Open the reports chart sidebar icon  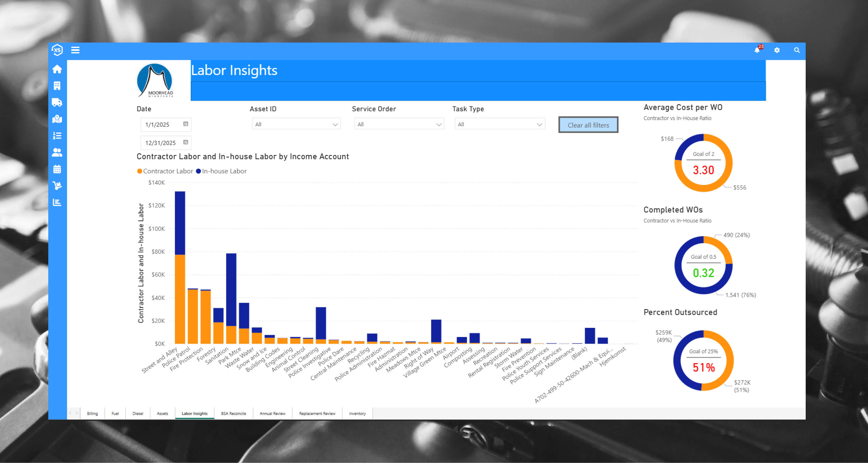[x=57, y=202]
